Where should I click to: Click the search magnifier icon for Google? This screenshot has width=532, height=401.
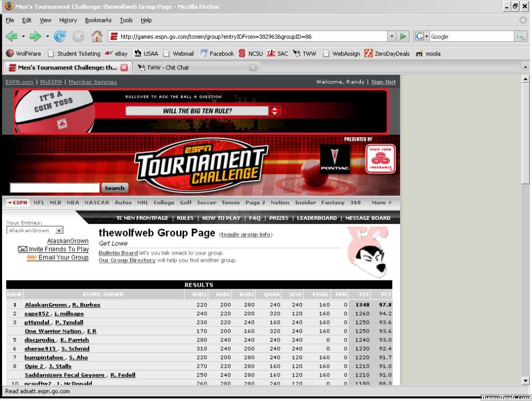pos(520,37)
